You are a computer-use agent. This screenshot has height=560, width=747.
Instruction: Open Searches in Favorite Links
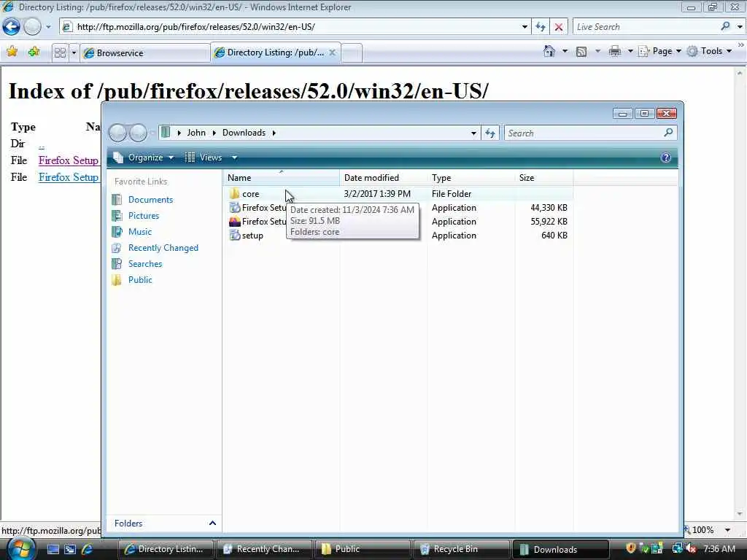coord(145,264)
